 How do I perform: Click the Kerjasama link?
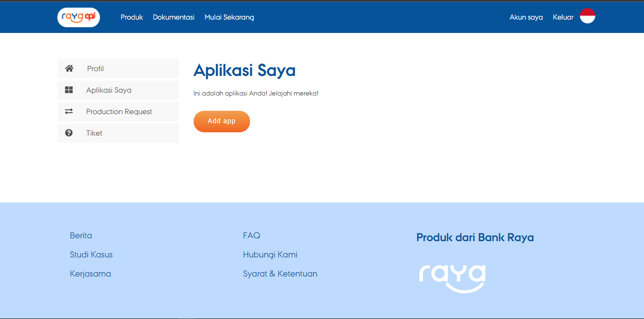(x=90, y=273)
